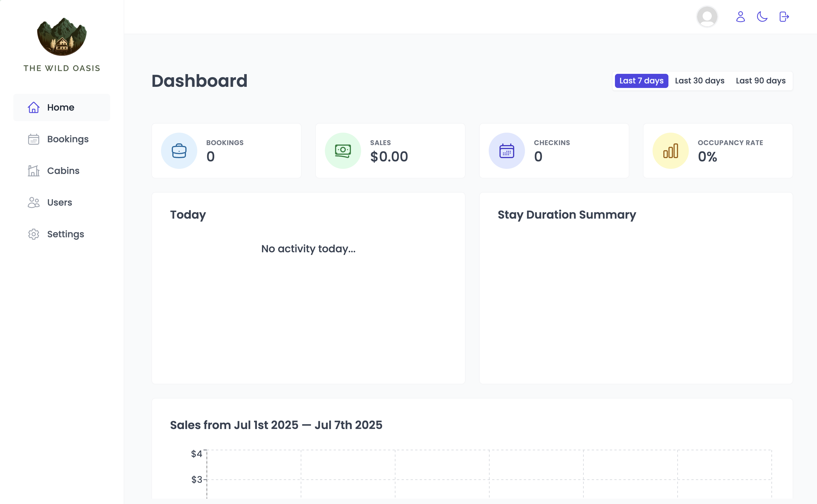Open Cabins page from sidebar
Screen dimensions: 817x504
pyautogui.click(x=62, y=171)
